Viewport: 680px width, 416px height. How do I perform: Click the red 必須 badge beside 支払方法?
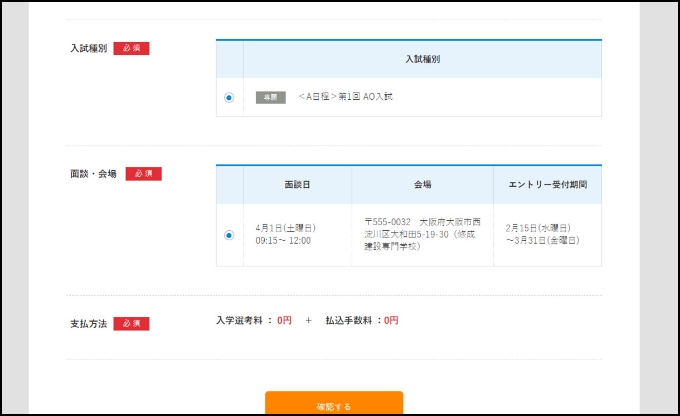pyautogui.click(x=131, y=323)
